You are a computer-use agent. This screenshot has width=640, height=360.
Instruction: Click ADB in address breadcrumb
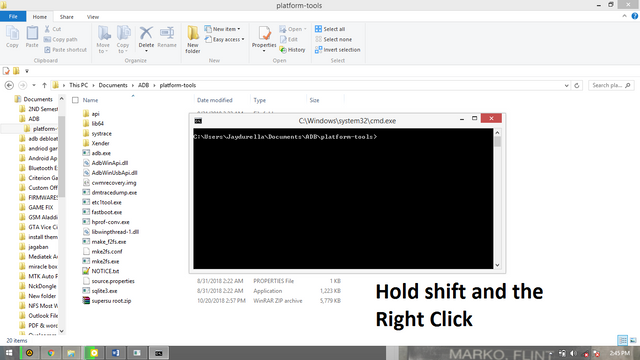pos(143,85)
